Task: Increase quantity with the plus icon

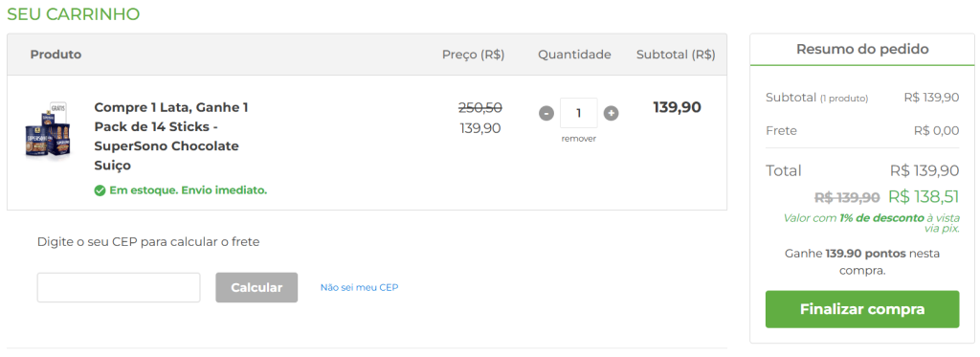Action: point(612,113)
